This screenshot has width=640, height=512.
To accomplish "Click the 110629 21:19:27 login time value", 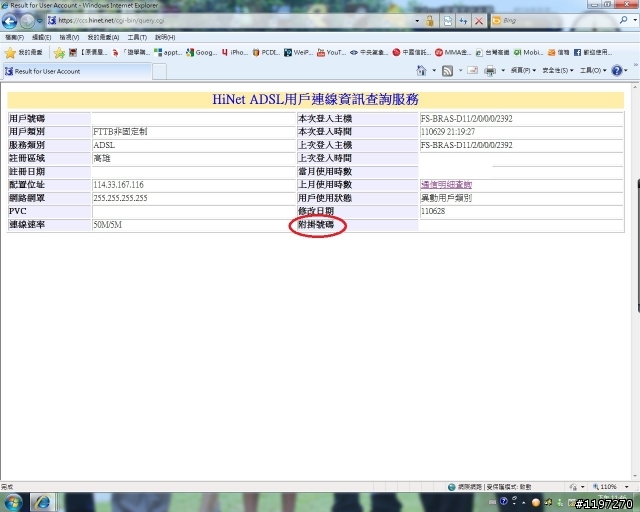I will (x=448, y=131).
